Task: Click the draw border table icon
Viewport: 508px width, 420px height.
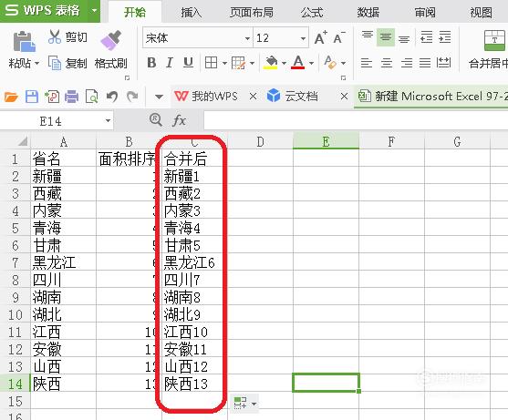Action: tap(238, 63)
